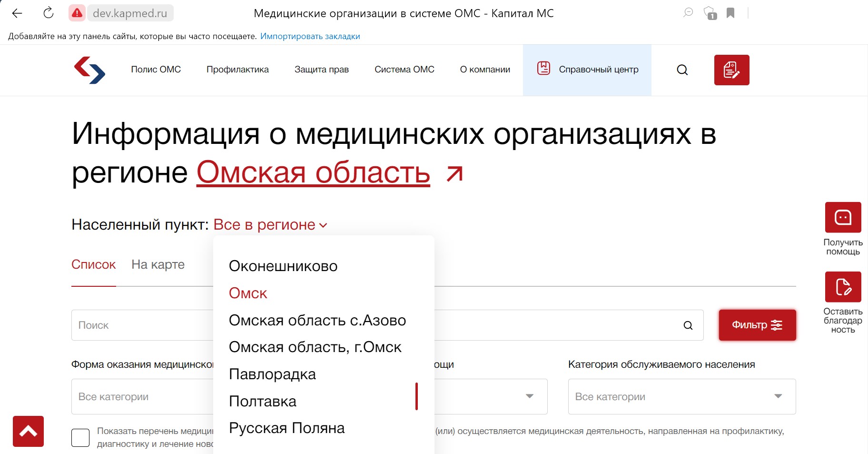The image size is (868, 454).
Task: Collapse the Все в регионе locality dropdown
Action: click(x=270, y=225)
